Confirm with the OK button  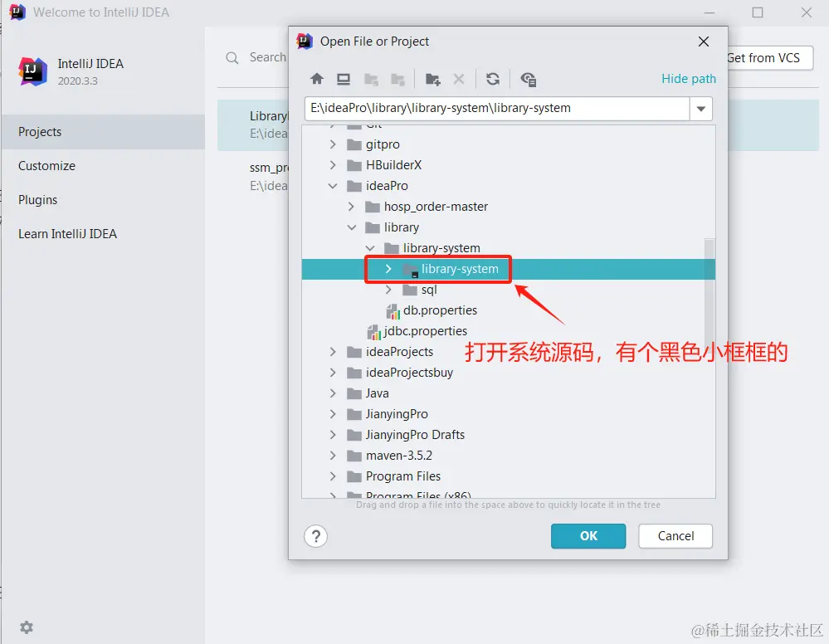[x=588, y=536]
